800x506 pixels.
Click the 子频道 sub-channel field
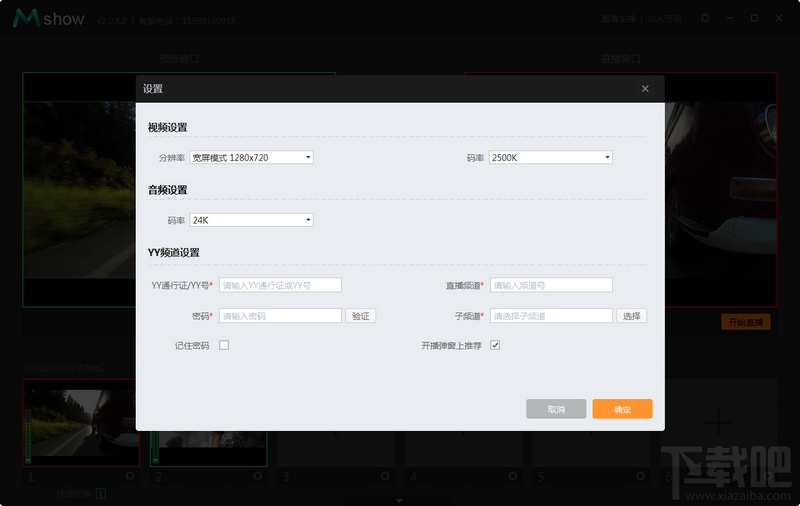point(551,316)
